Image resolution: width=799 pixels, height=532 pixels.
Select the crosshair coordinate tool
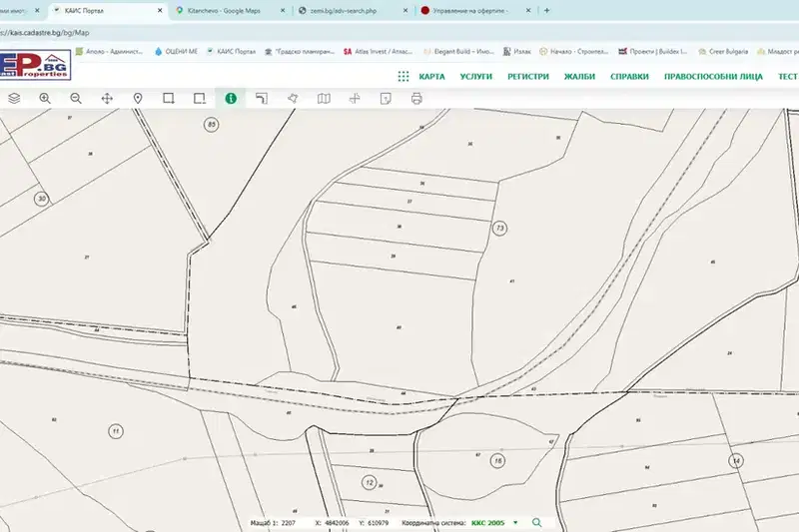click(x=355, y=98)
